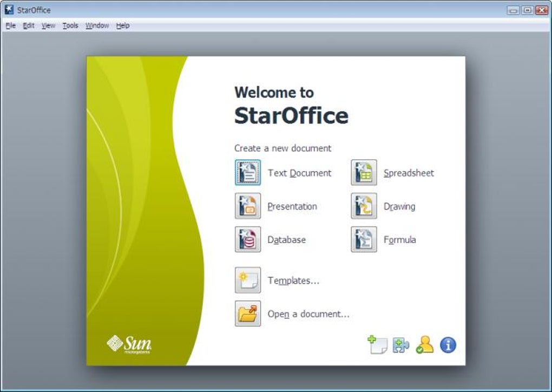This screenshot has width=552, height=392.
Task: Open the Window menu
Action: 97,25
